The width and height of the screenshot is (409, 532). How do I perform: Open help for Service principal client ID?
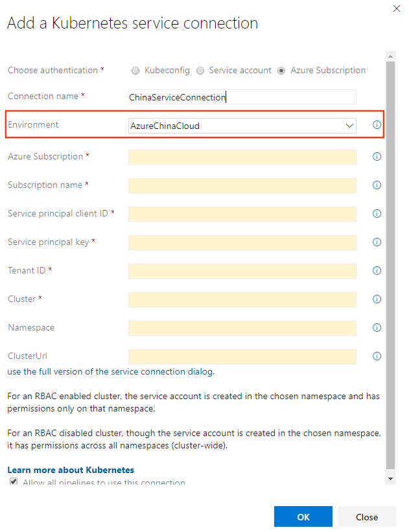tap(377, 213)
